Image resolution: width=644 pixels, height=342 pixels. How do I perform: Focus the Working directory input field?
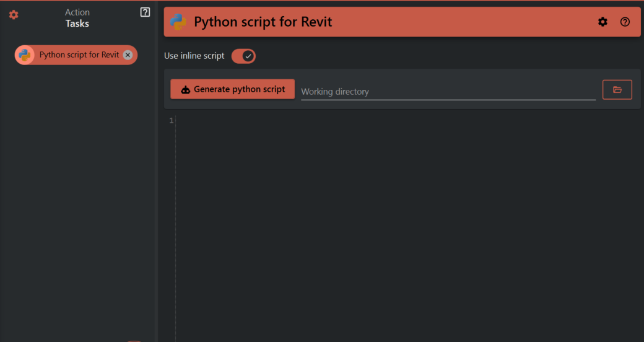448,91
